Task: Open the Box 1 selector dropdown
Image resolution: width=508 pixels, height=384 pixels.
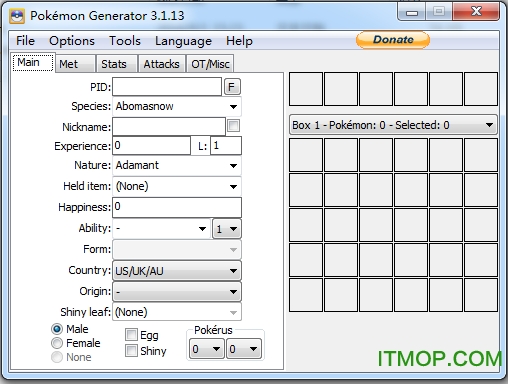Action: point(393,125)
